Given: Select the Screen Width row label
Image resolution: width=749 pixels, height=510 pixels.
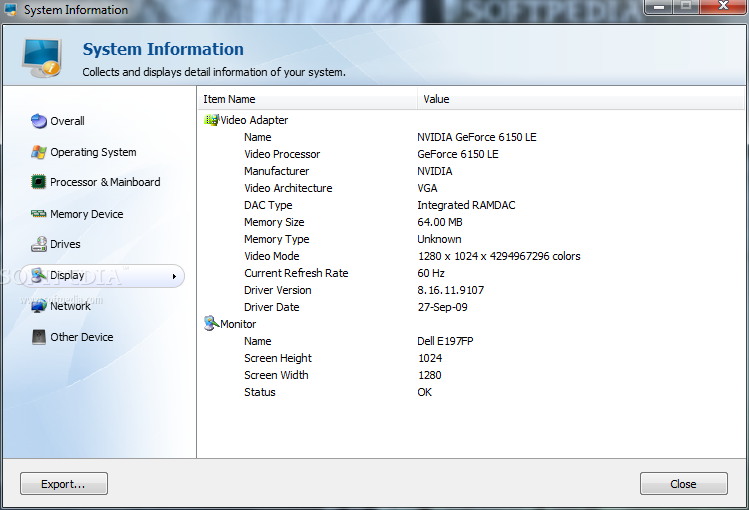Looking at the screenshot, I should point(276,375).
